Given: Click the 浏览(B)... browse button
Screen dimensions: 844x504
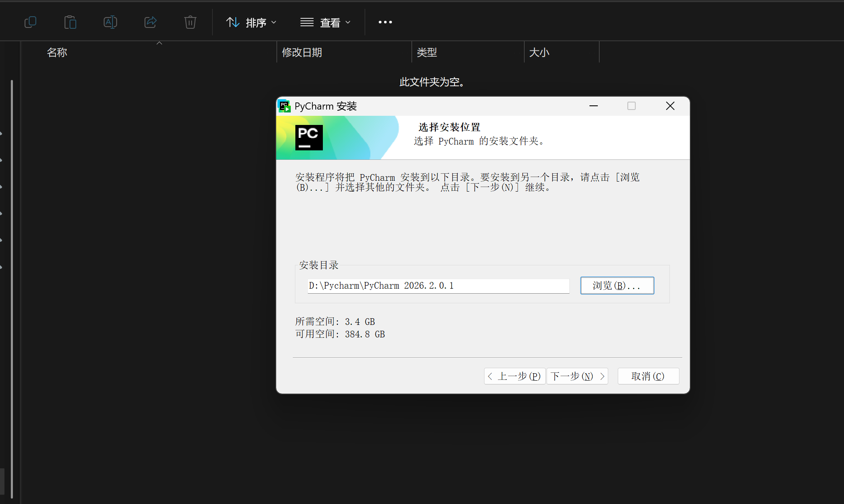Looking at the screenshot, I should (x=617, y=286).
